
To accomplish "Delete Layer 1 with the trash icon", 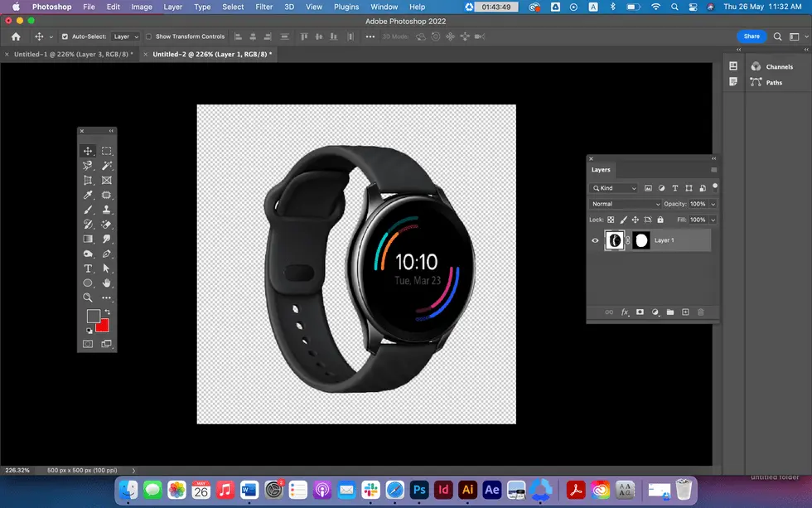I will pyautogui.click(x=700, y=312).
